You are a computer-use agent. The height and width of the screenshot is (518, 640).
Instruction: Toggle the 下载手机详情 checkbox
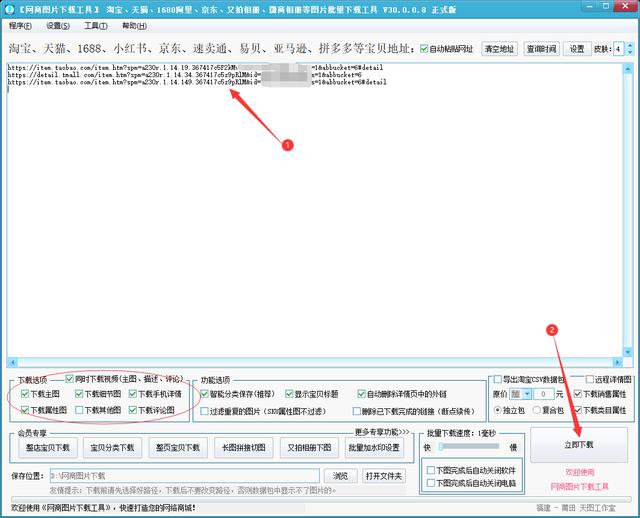pyautogui.click(x=133, y=394)
